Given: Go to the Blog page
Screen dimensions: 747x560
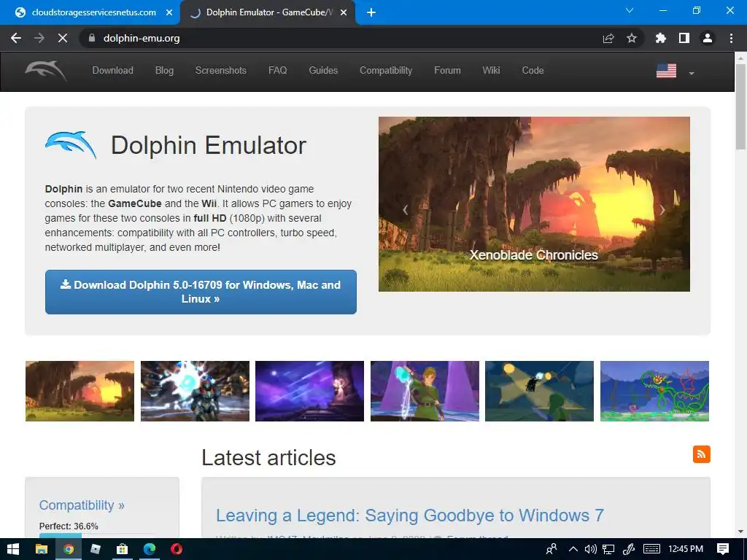Looking at the screenshot, I should click(x=164, y=71).
